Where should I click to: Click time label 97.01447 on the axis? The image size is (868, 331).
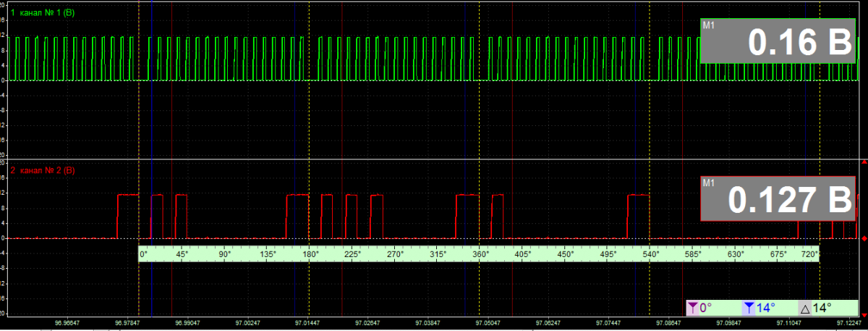[x=309, y=322]
